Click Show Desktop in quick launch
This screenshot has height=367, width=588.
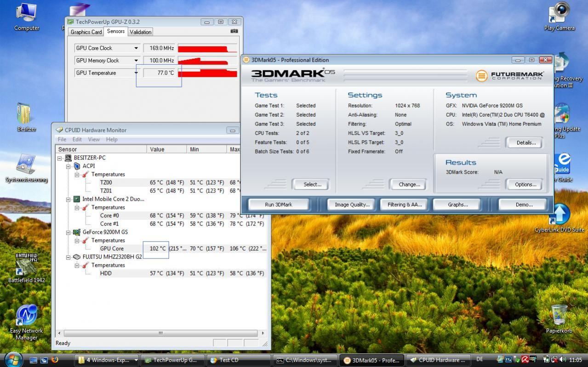click(x=34, y=360)
